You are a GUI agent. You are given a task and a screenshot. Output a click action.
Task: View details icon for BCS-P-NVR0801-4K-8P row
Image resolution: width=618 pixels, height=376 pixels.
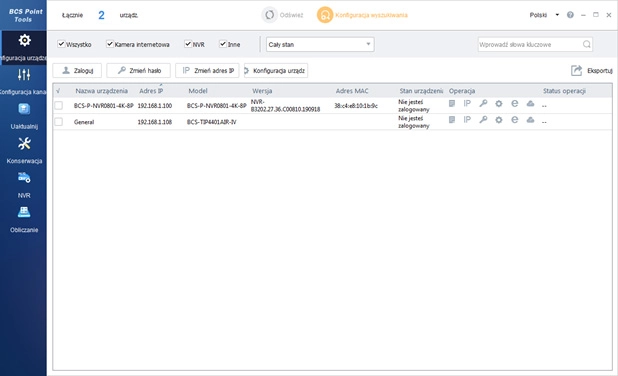pos(452,104)
